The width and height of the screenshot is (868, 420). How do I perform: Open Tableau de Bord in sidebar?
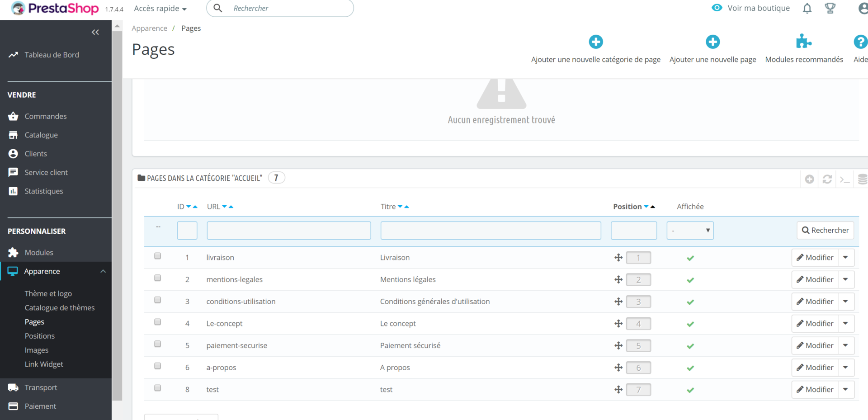pos(52,55)
